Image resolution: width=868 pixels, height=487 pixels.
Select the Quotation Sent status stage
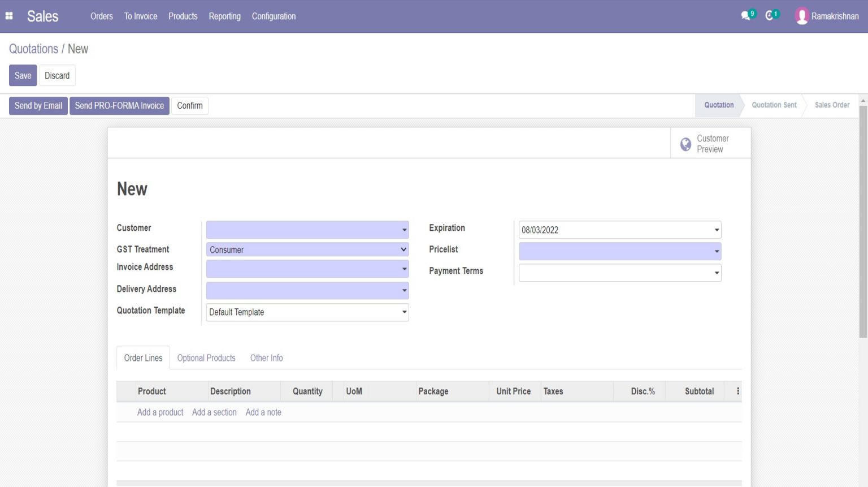point(774,105)
